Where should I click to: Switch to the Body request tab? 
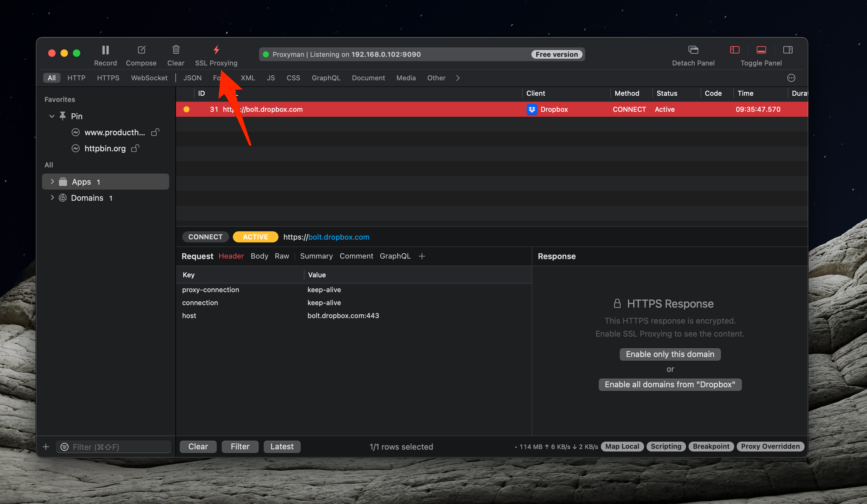pos(259,256)
